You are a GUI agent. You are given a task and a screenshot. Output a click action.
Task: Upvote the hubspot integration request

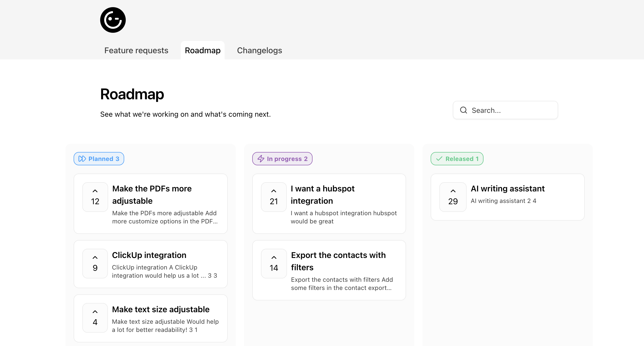tap(274, 197)
